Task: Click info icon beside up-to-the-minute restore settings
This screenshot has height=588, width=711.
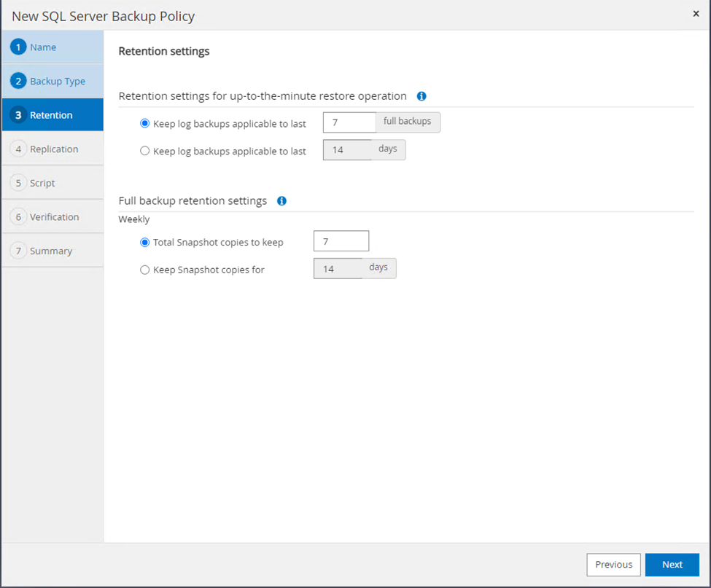Action: pyautogui.click(x=421, y=96)
